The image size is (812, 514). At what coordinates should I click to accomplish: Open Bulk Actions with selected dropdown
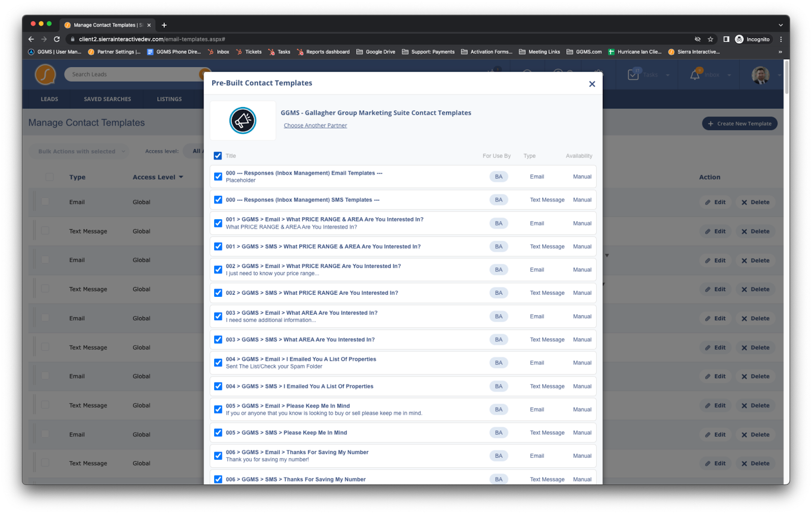pyautogui.click(x=81, y=151)
